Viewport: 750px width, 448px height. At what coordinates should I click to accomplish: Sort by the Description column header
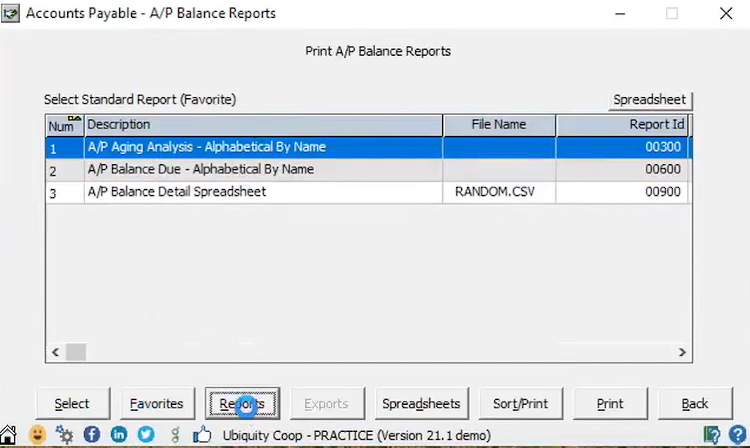click(264, 125)
